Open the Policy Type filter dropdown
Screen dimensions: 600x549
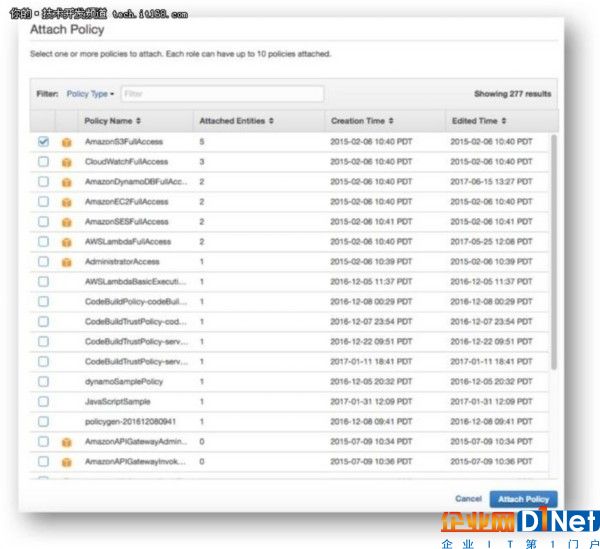[x=90, y=94]
